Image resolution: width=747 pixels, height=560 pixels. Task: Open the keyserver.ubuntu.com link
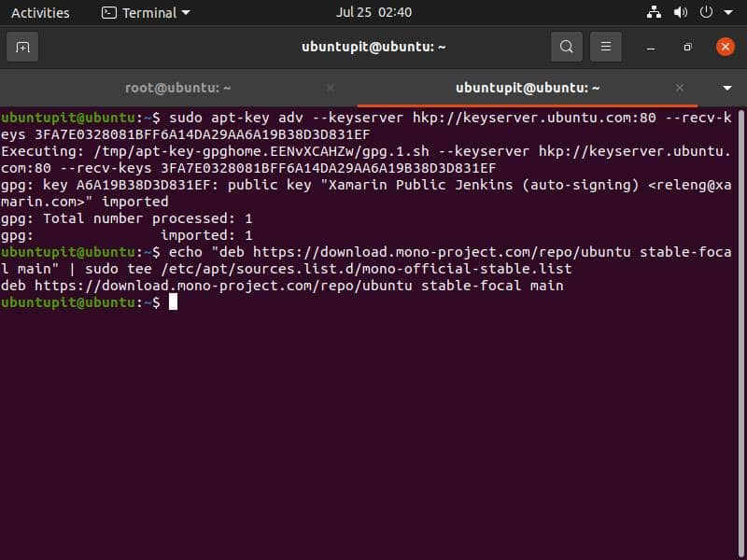532,119
